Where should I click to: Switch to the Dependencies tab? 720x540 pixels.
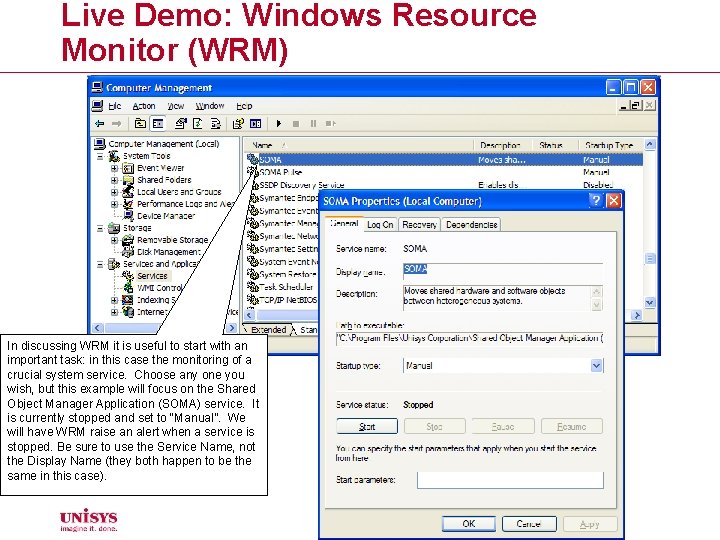pyautogui.click(x=472, y=225)
